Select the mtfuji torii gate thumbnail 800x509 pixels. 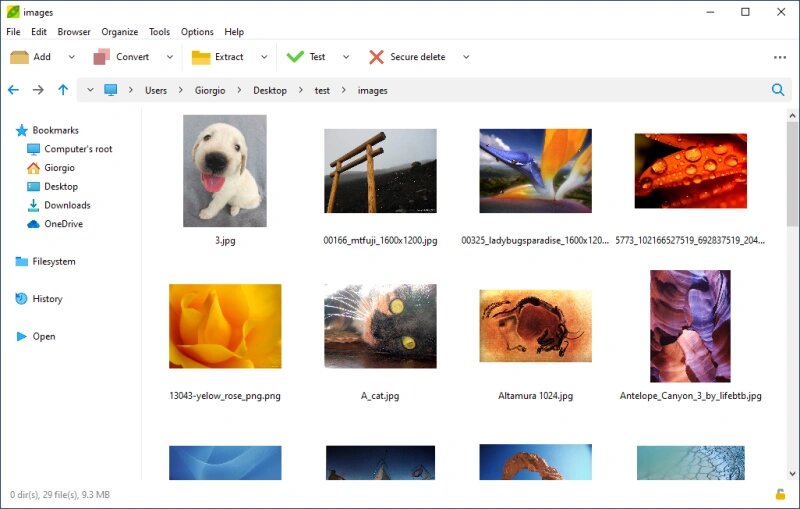380,171
